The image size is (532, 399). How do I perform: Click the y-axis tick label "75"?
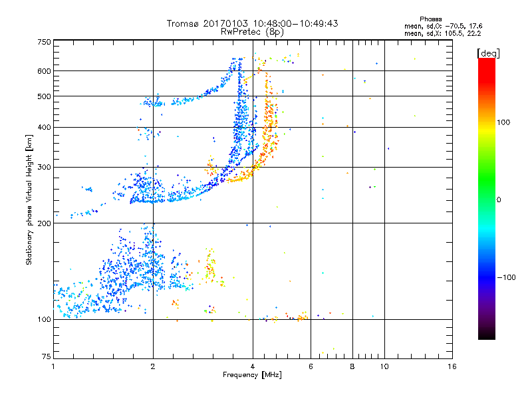click(47, 356)
